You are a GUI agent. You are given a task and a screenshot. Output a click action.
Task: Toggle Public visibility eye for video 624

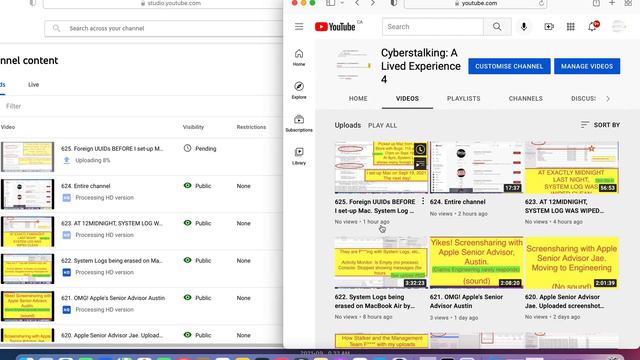tap(187, 186)
